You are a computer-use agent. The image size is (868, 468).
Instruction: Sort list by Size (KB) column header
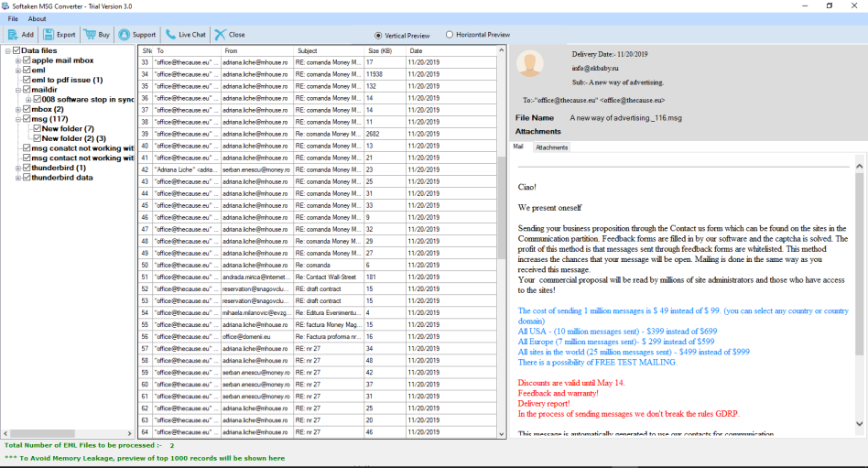coord(385,50)
